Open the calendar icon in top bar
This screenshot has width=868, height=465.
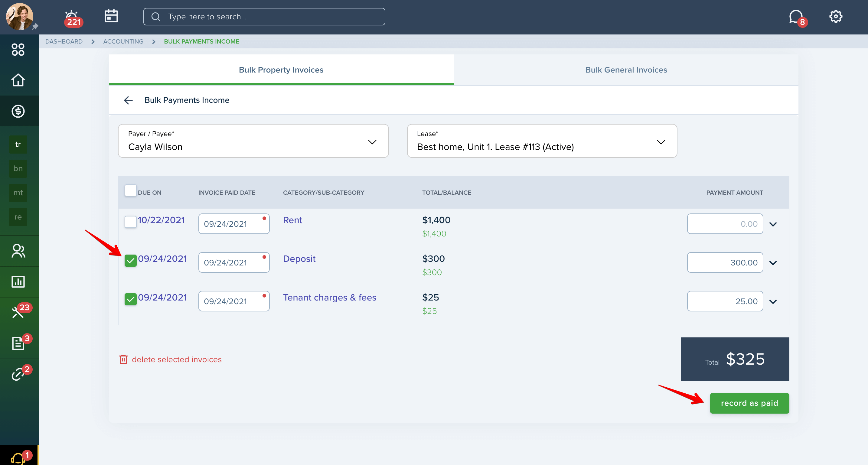(111, 16)
